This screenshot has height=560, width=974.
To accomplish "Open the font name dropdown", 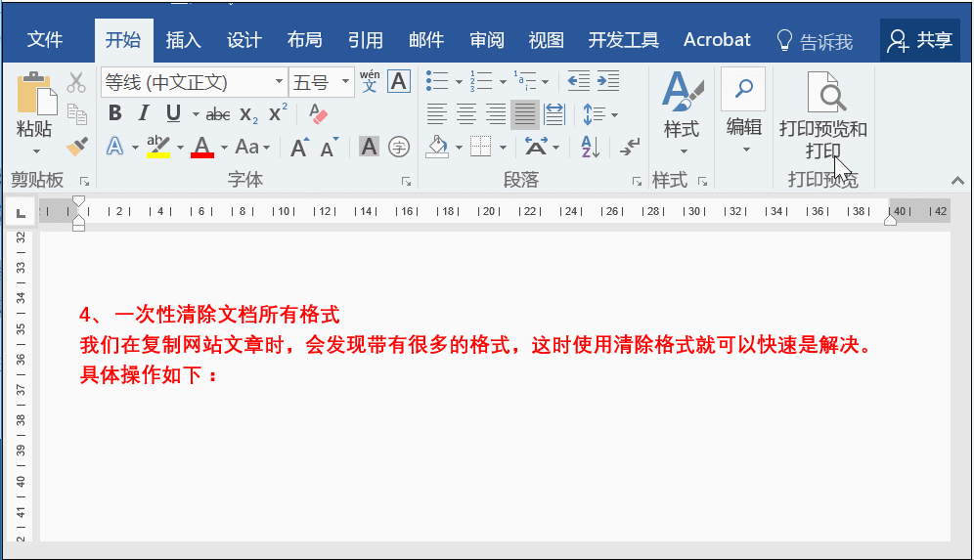I will [x=279, y=82].
